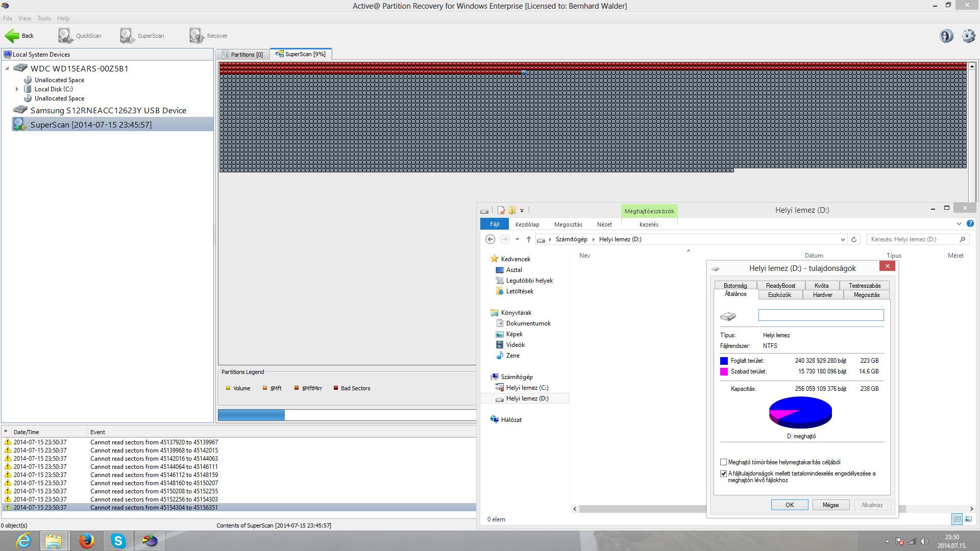Open Firefox from taskbar
The width and height of the screenshot is (980, 551).
pos(87,541)
